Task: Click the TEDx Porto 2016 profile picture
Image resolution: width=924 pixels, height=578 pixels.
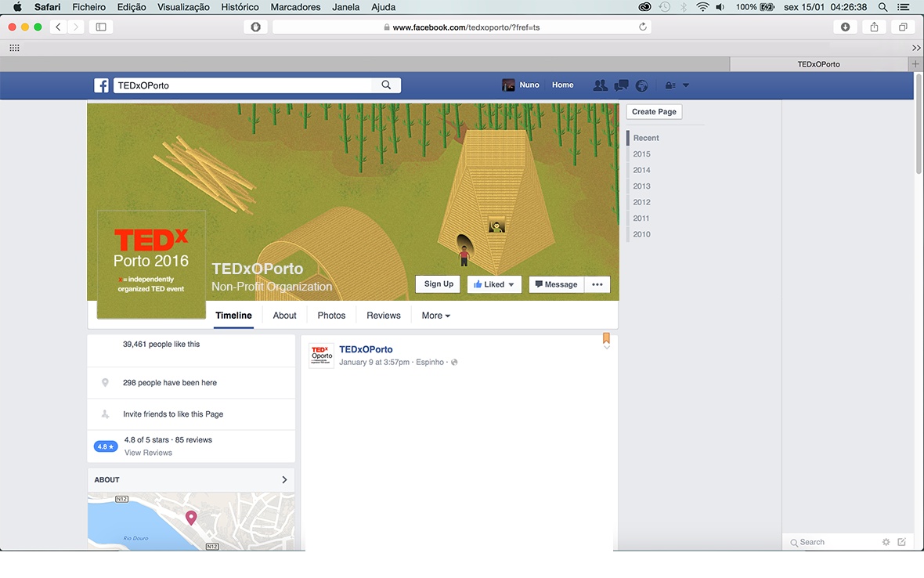Action: (151, 265)
